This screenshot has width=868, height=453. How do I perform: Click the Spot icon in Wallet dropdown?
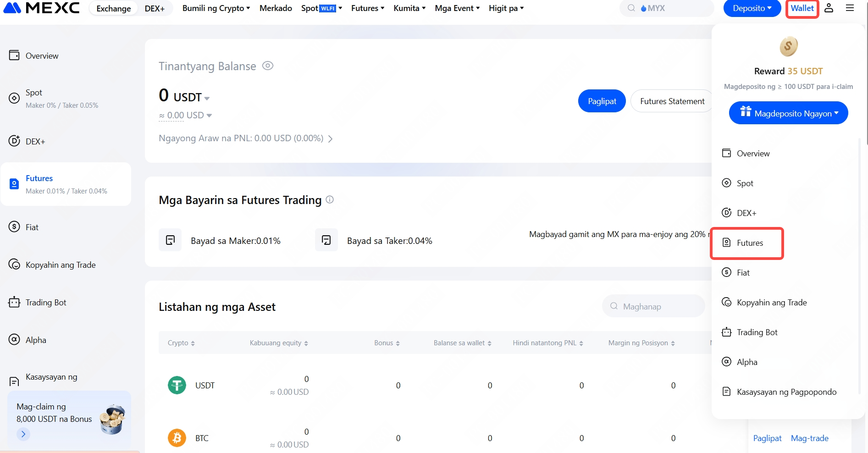click(726, 183)
